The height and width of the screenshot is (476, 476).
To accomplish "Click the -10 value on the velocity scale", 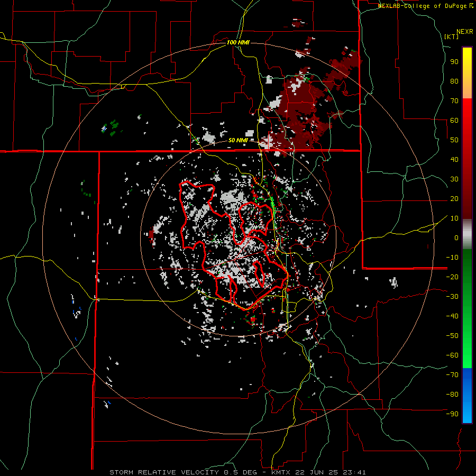I will [452, 258].
